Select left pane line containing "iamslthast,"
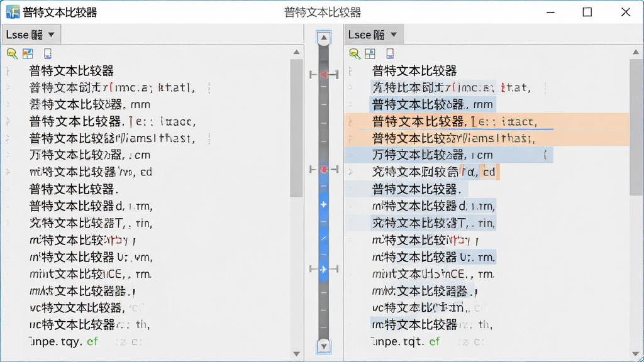The image size is (644, 362). point(112,138)
